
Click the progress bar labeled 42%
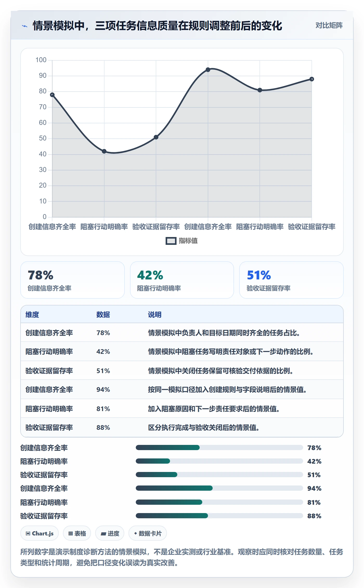[x=219, y=461]
